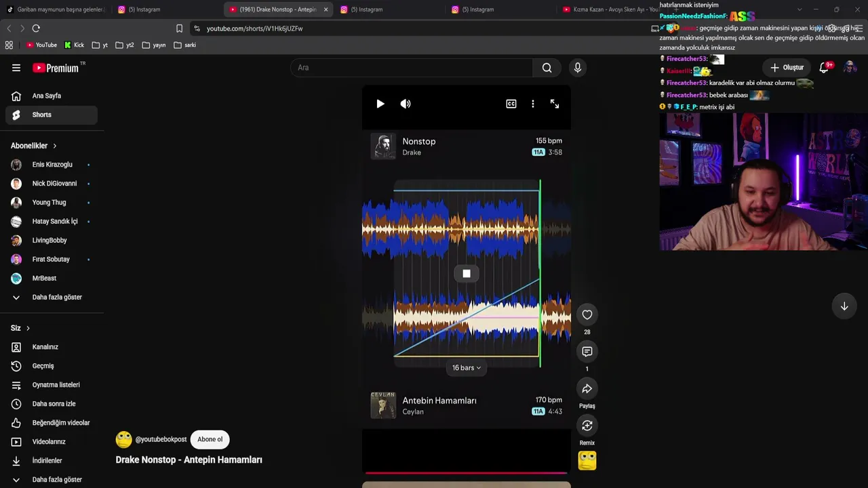Click the Oluştur create button
This screenshot has width=868, height=488.
point(787,67)
